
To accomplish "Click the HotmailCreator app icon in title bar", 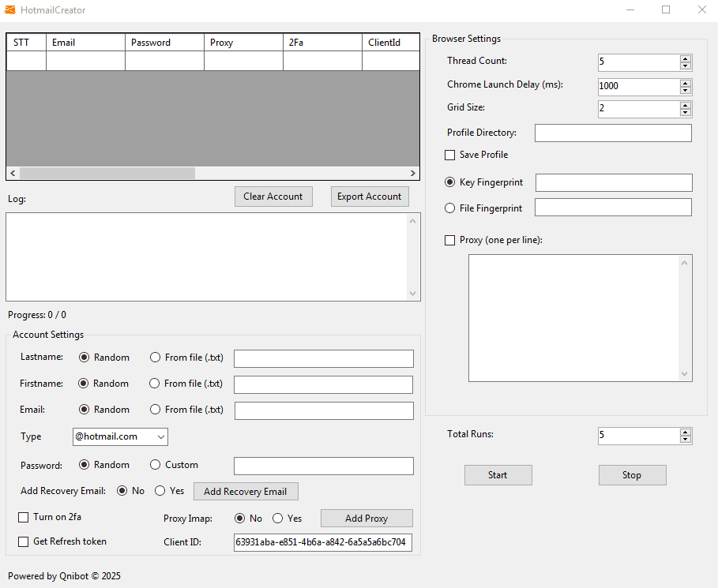I will tap(9, 9).
